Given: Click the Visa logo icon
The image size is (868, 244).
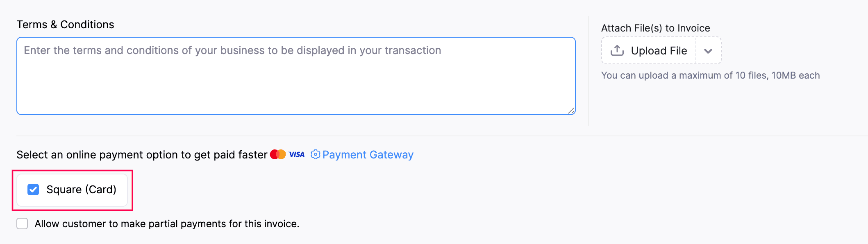Looking at the screenshot, I should point(296,154).
